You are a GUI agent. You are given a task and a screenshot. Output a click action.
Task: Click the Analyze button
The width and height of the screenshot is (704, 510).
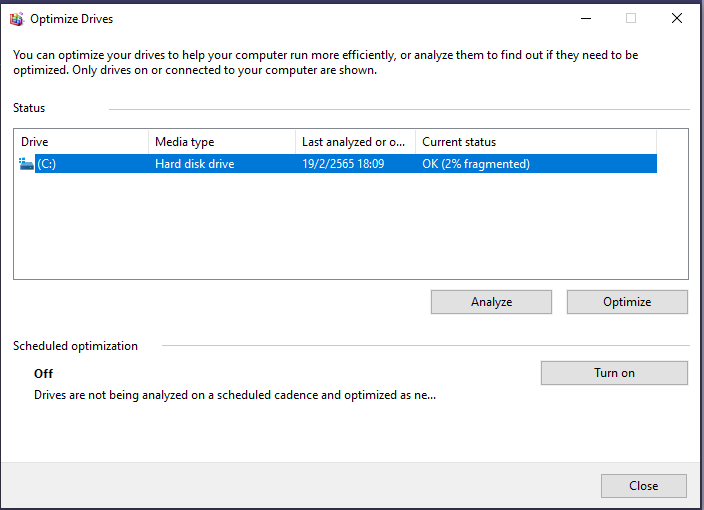pos(491,302)
